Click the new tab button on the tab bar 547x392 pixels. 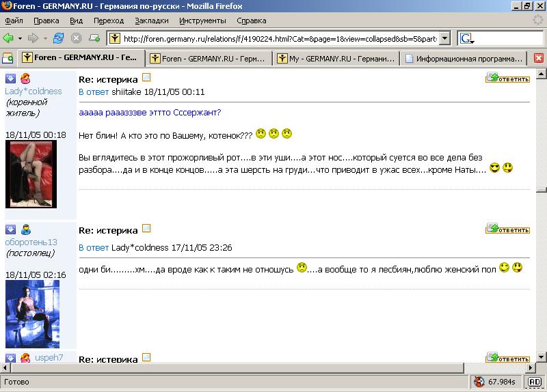click(8, 58)
